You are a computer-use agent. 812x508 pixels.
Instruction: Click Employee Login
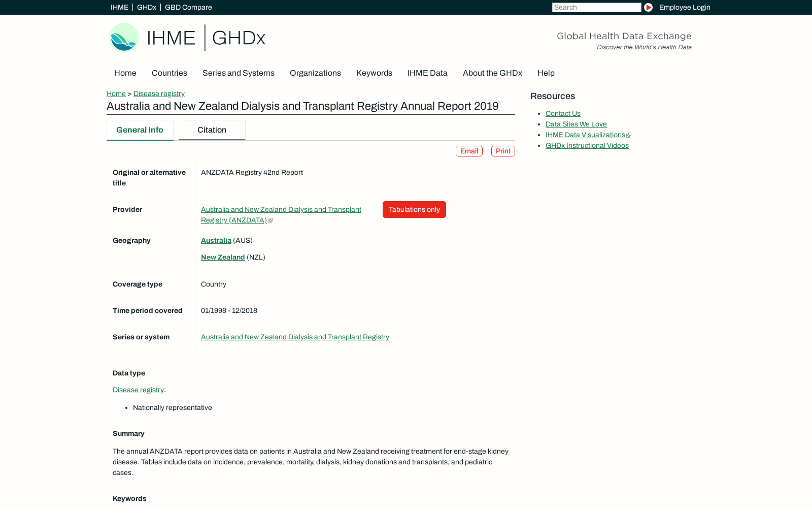click(x=685, y=7)
